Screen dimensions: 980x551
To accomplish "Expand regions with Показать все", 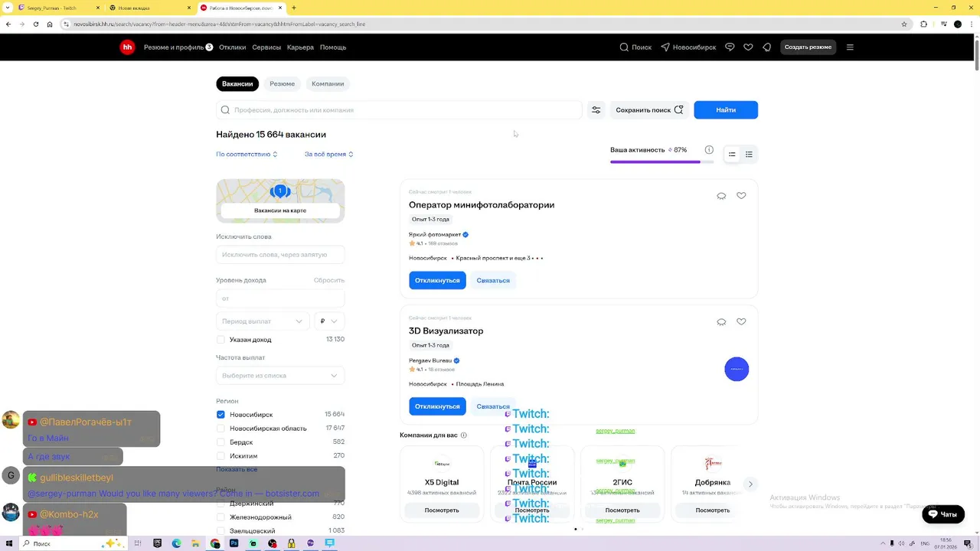I will pos(237,469).
